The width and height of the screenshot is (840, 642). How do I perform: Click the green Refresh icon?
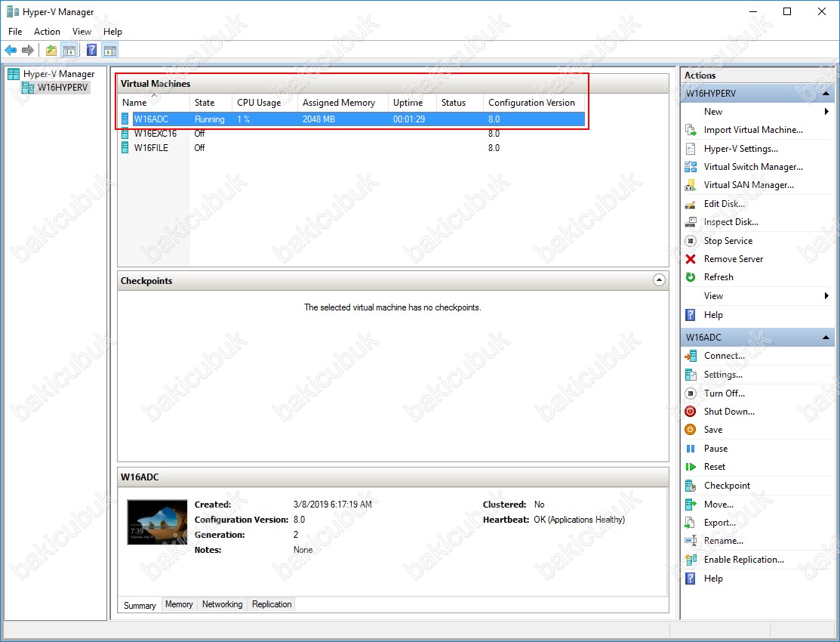point(691,277)
